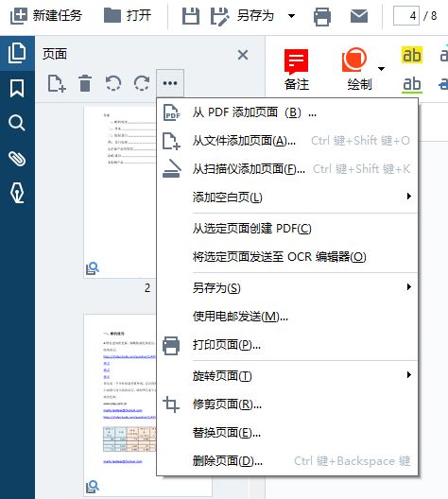Rotate page clockwise icon
This screenshot has width=448, height=499.
pos(142,83)
